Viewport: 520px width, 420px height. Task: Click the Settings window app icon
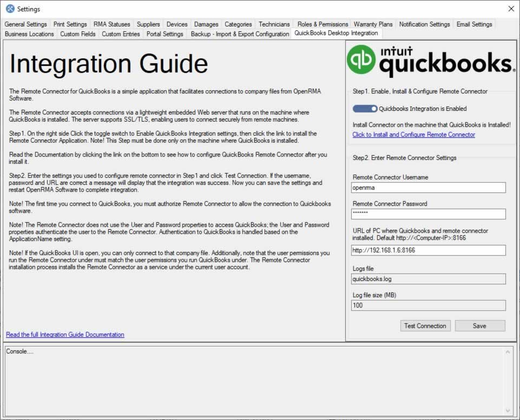(x=10, y=9)
